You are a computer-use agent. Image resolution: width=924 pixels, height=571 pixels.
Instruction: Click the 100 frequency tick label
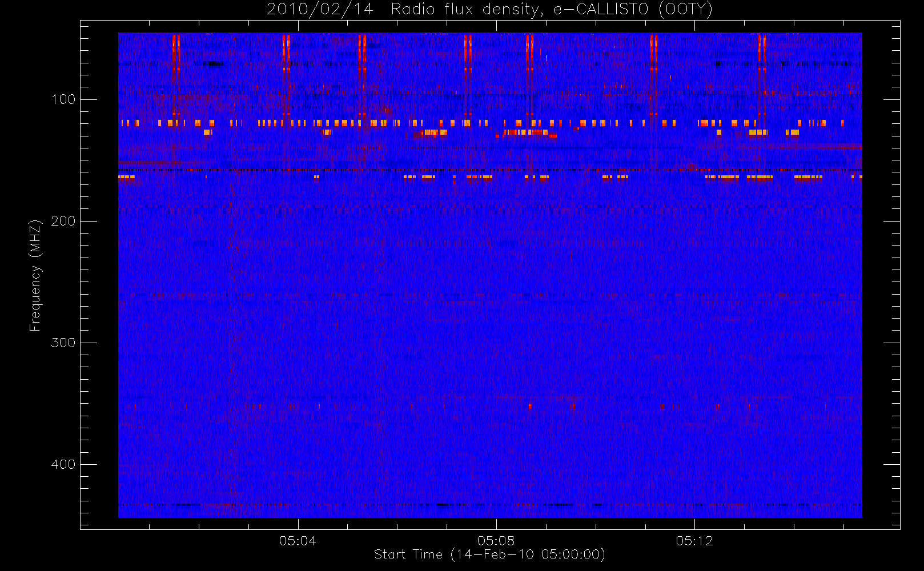(x=63, y=99)
